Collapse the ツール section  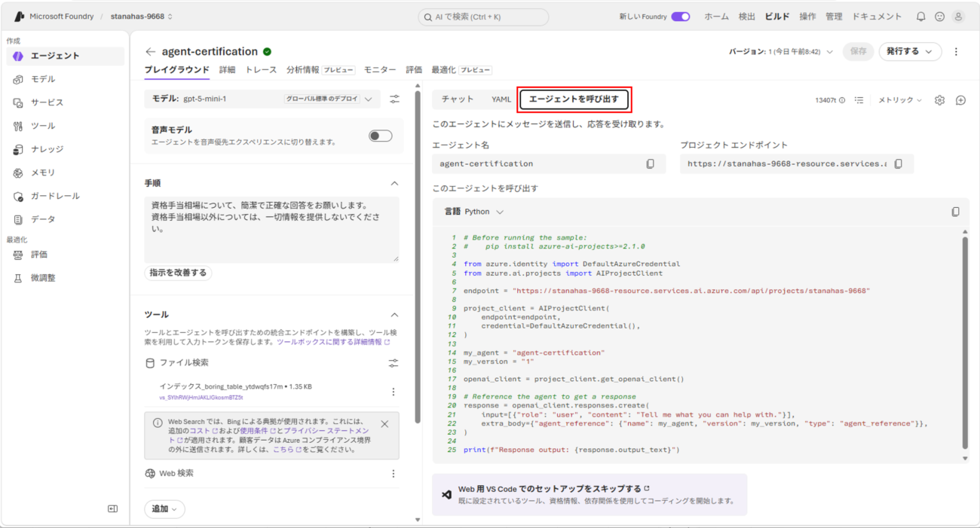point(394,315)
